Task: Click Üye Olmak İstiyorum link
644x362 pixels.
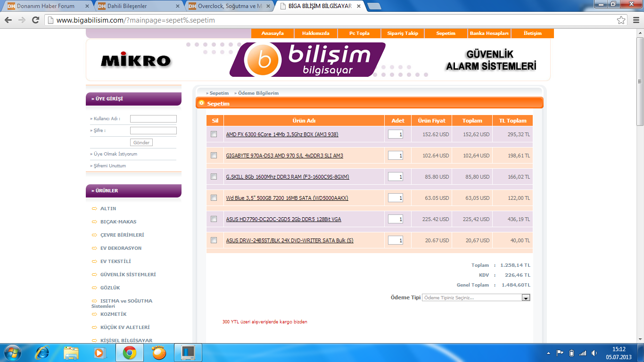Action: [116, 154]
